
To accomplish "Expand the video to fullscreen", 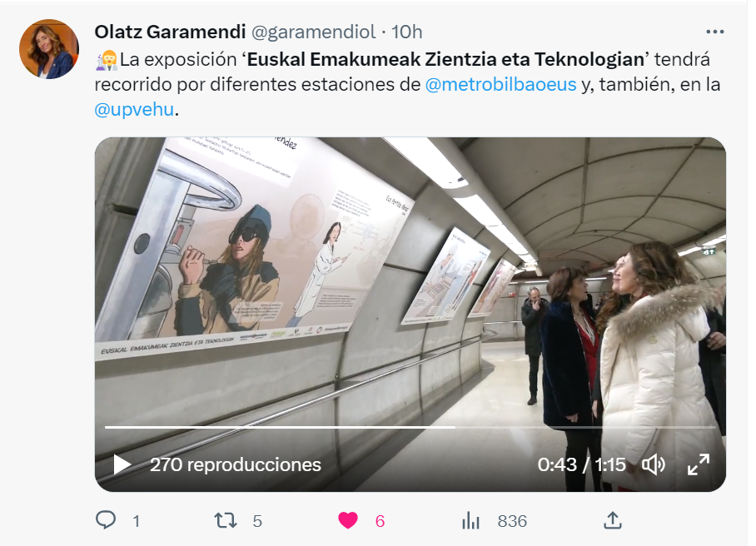I will (x=699, y=464).
